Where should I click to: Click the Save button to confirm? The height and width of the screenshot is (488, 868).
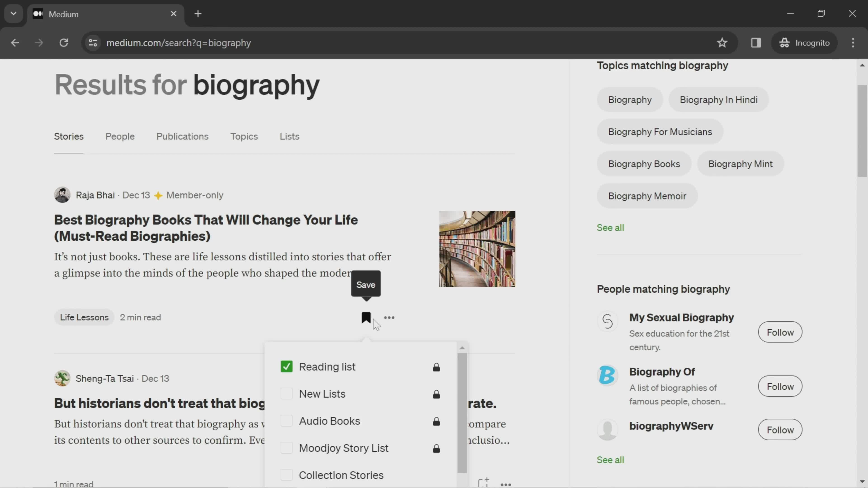[366, 284]
